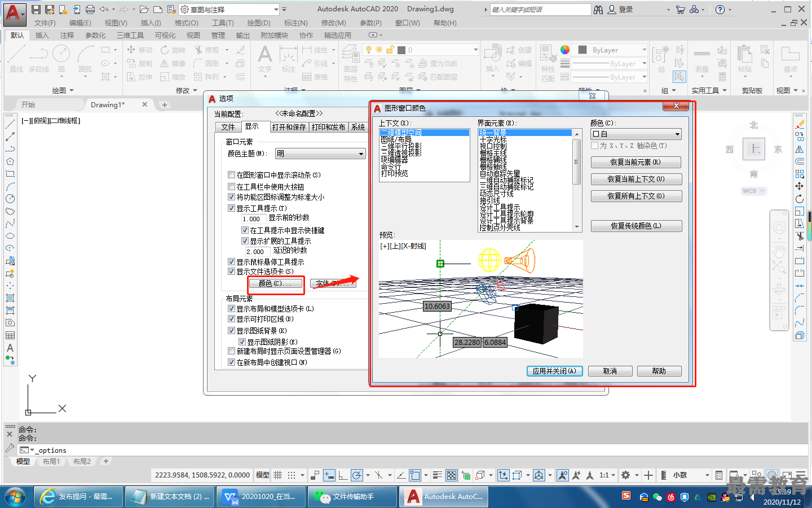This screenshot has height=508, width=812.
Task: Click the keyword search input field
Action: coord(540,10)
